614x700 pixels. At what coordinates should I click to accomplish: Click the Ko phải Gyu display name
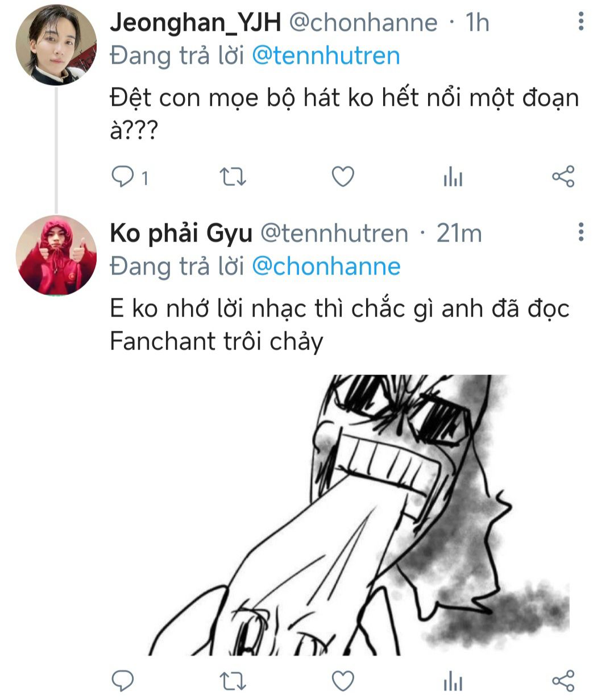181,233
